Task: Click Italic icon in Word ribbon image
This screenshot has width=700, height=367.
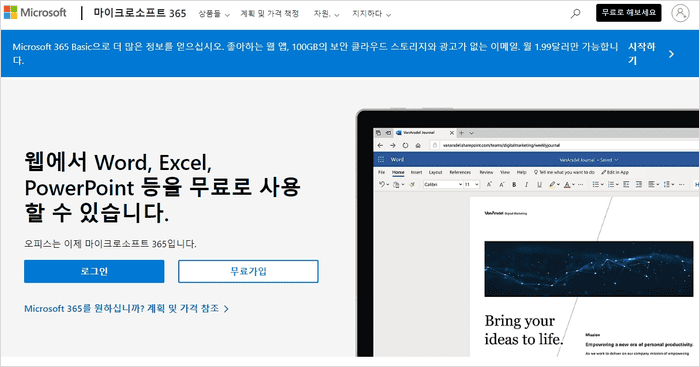Action: [526, 184]
